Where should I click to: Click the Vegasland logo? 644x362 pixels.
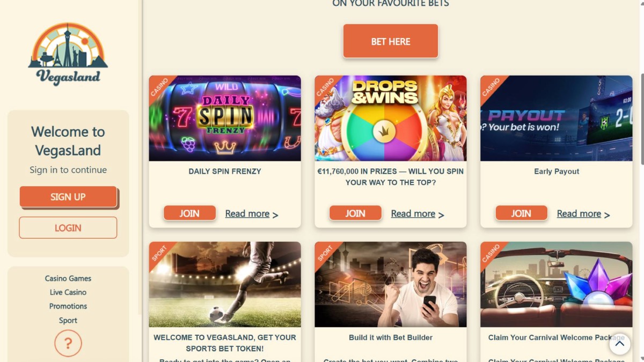click(x=68, y=54)
